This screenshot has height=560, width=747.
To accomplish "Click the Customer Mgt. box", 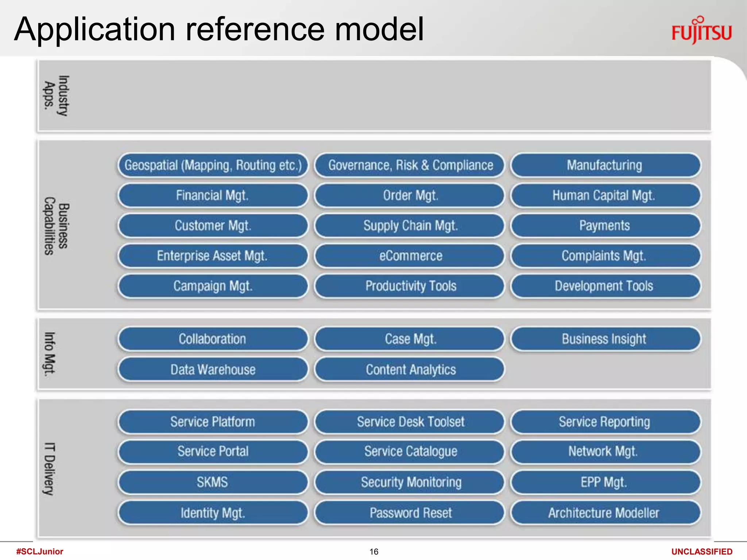I will click(213, 226).
